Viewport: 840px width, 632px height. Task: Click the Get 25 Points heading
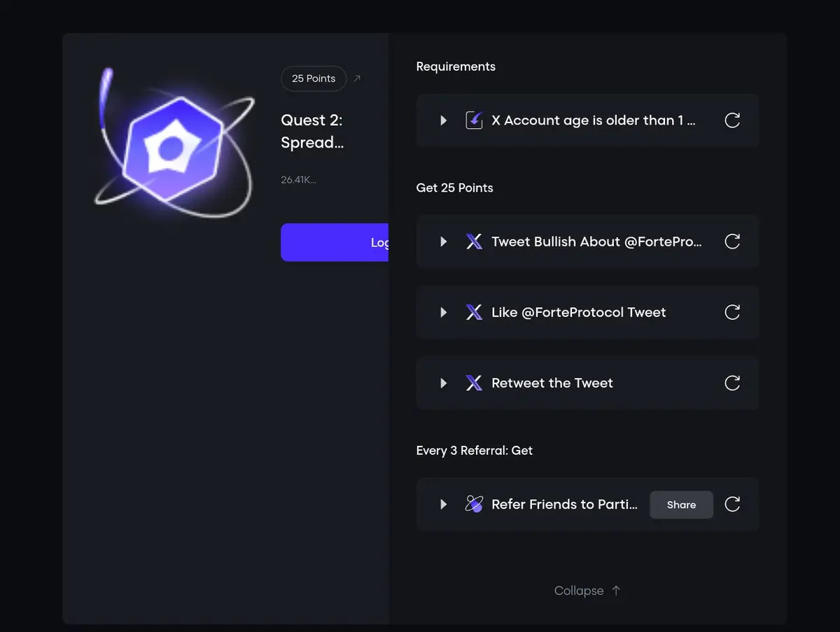coord(455,188)
